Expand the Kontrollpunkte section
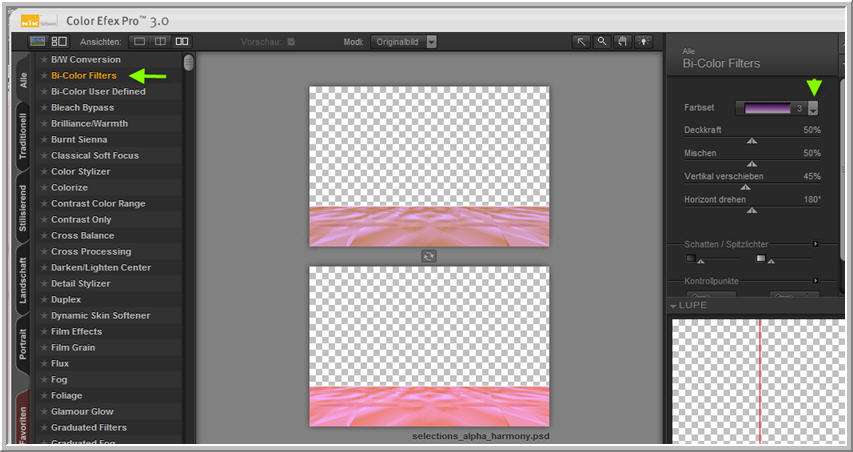The width and height of the screenshot is (853, 452). click(815, 281)
